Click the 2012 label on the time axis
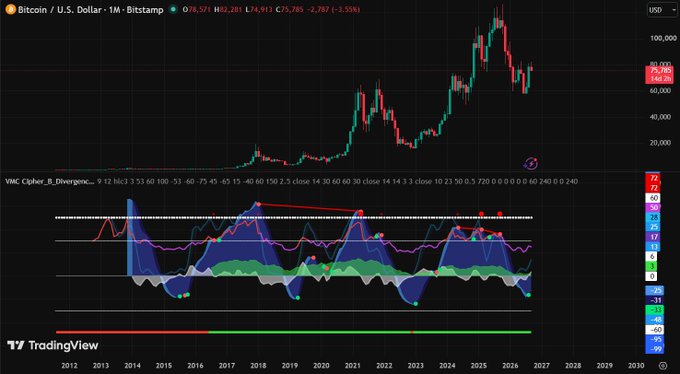The width and height of the screenshot is (680, 374). click(69, 366)
